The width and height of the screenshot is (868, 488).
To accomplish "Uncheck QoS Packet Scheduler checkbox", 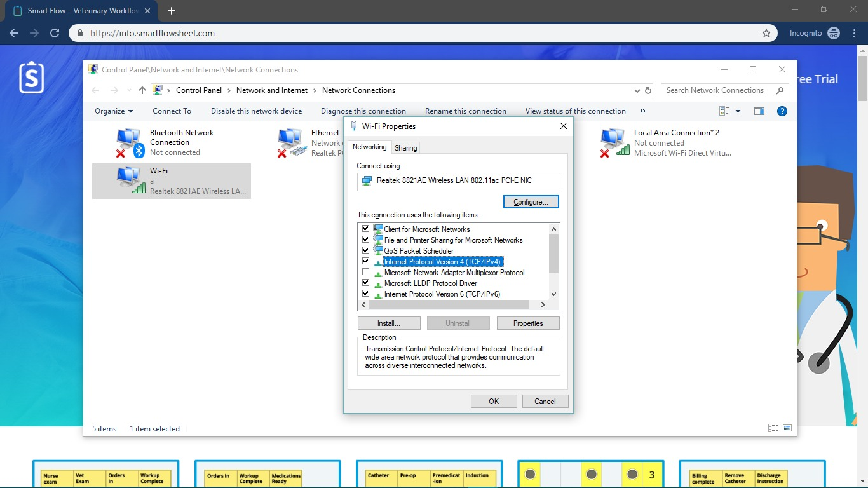I will (365, 250).
